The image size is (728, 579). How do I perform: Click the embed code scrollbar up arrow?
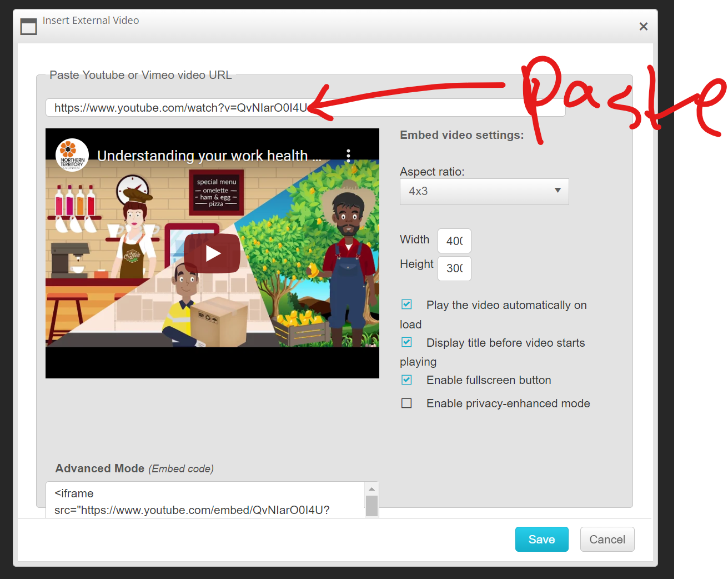(372, 489)
